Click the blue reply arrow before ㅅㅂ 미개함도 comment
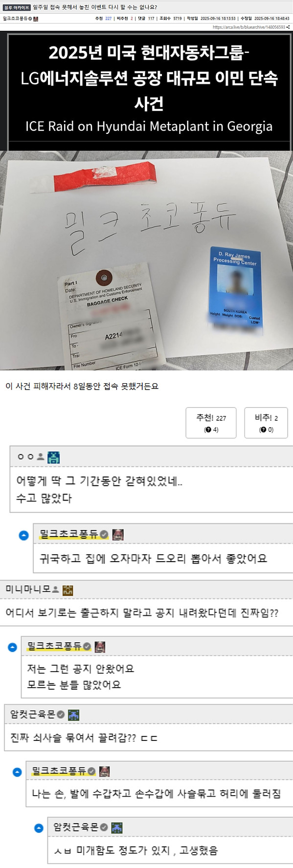Screen dimensions: 293x868 [x=39, y=828]
